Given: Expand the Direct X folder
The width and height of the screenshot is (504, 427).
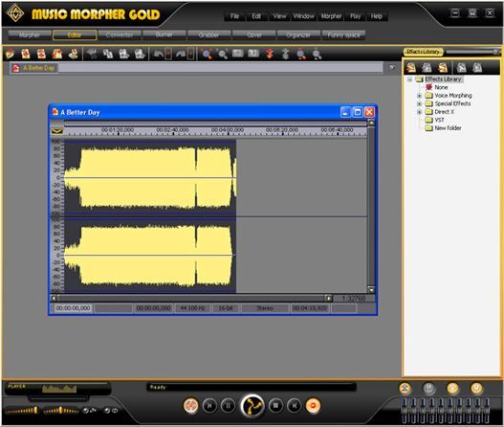Looking at the screenshot, I should tap(419, 112).
